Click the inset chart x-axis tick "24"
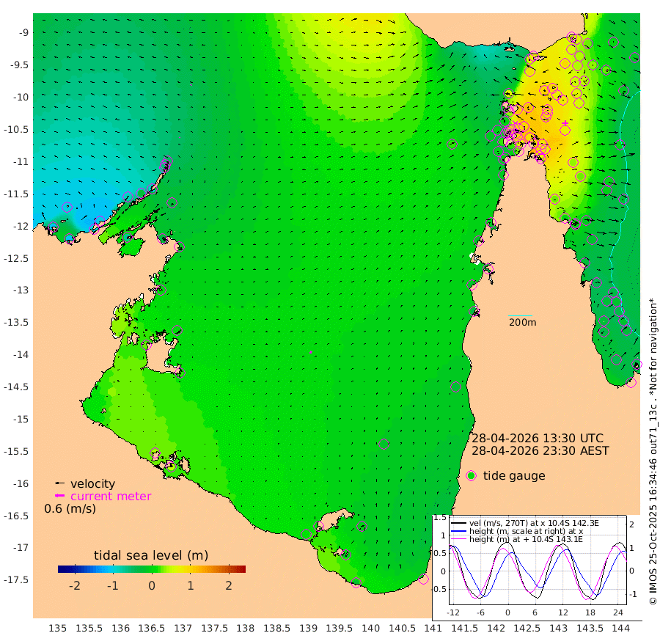660x644 pixels. click(x=618, y=612)
